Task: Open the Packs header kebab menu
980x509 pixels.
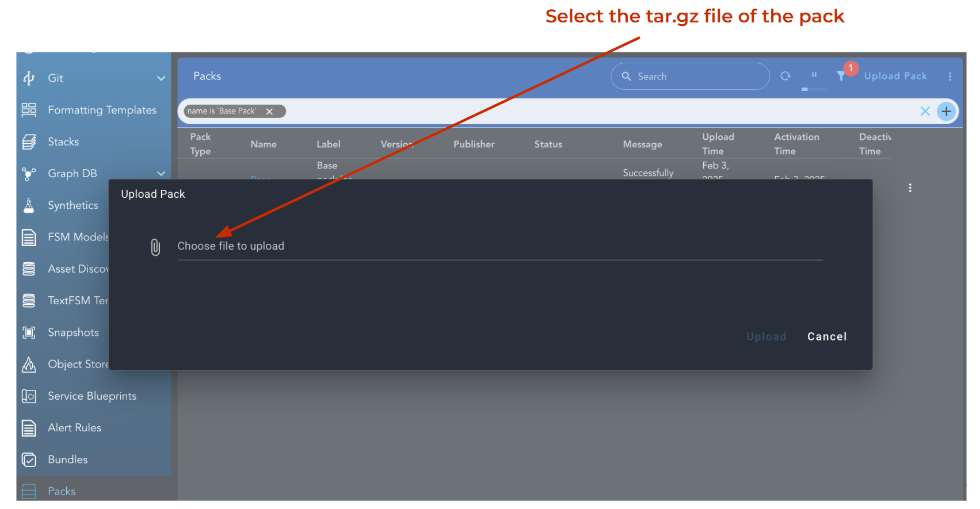Action: (x=950, y=76)
